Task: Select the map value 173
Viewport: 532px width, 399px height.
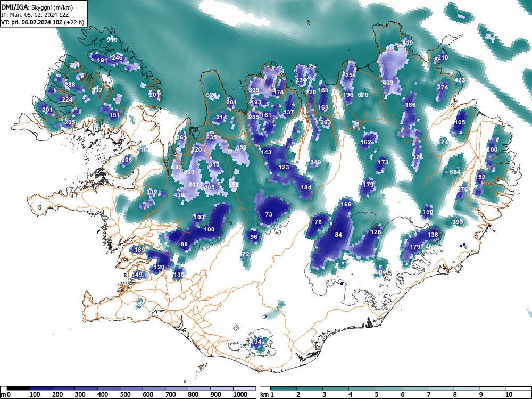Action: pyautogui.click(x=383, y=162)
